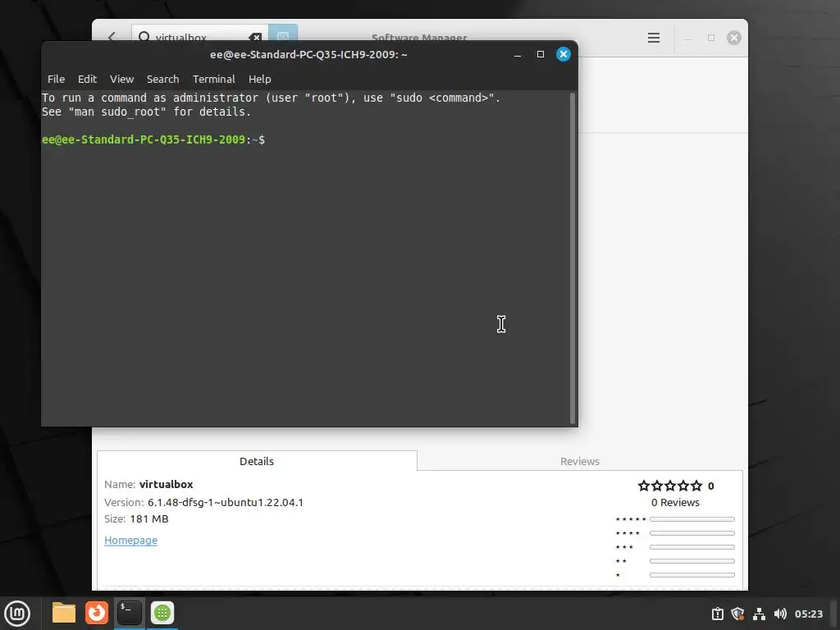Click the search field in Software Manager
The width and height of the screenshot is (840, 630).
coord(199,33)
